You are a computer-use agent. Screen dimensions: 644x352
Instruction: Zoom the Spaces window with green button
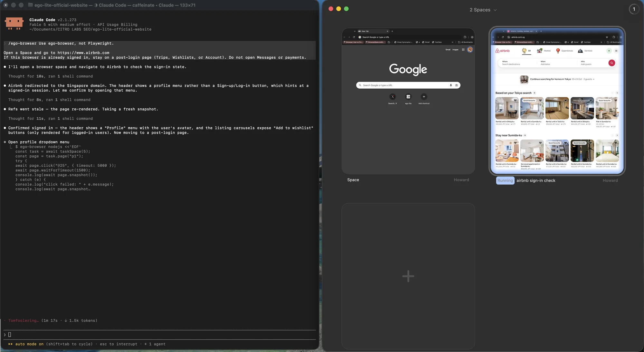tap(346, 9)
